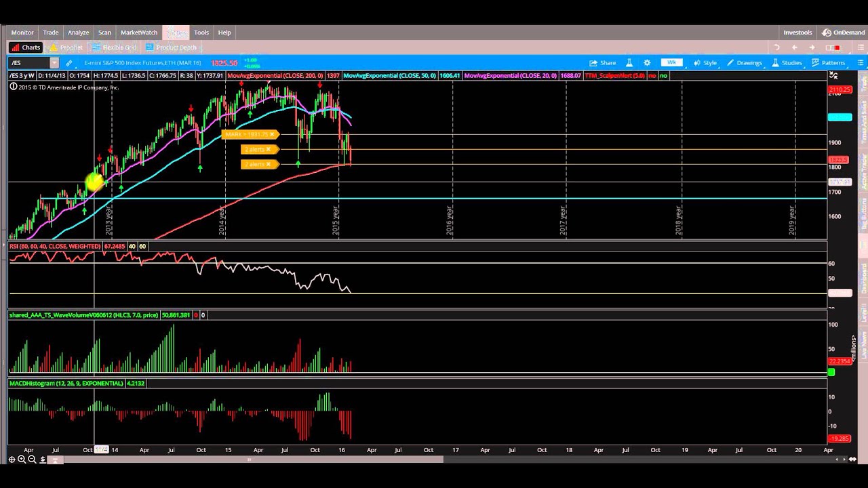Click the /ES 3 y W chart label
The width and height of the screenshot is (868, 488).
tap(22, 76)
